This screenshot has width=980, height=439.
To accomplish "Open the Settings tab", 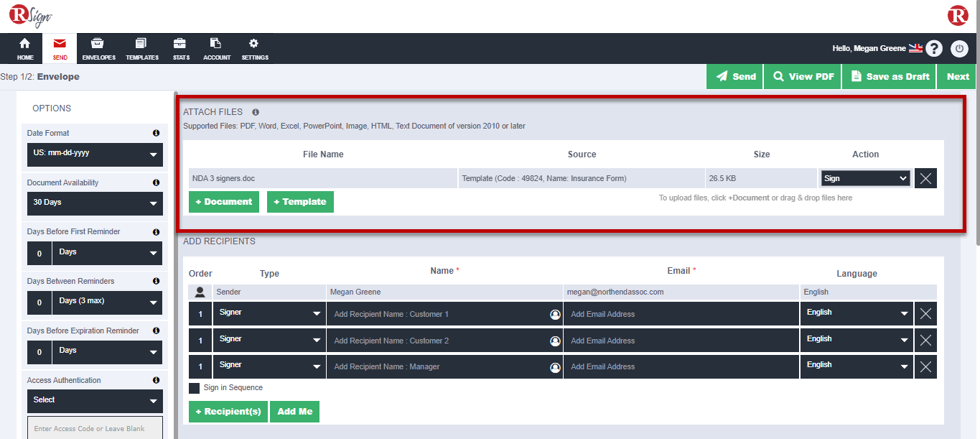I will click(x=254, y=48).
